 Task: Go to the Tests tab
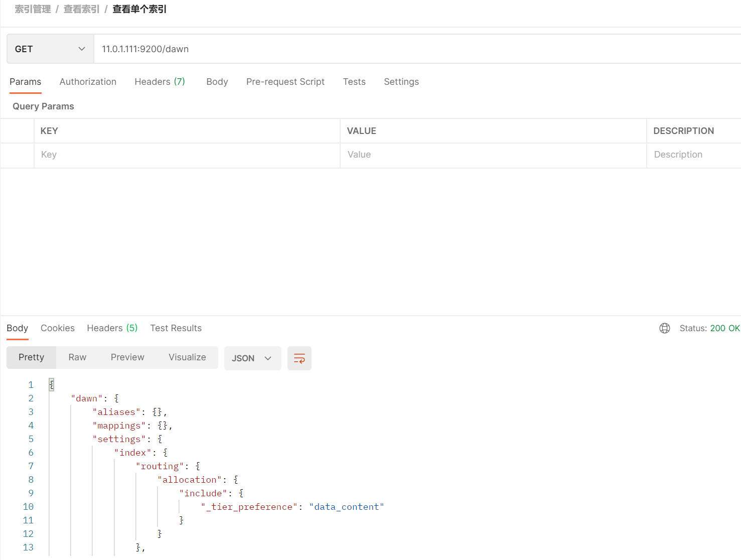click(354, 82)
